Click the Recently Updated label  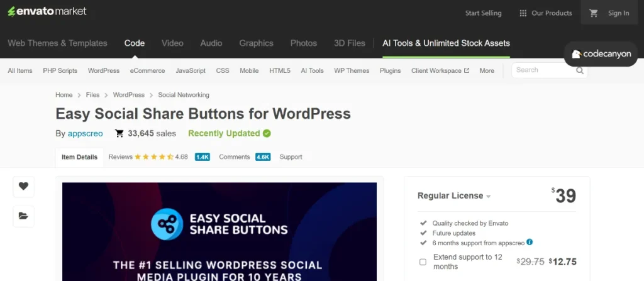(x=225, y=133)
